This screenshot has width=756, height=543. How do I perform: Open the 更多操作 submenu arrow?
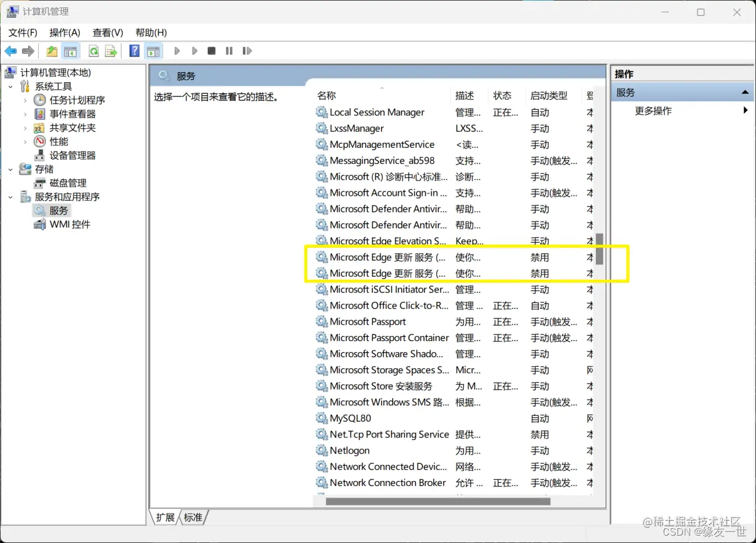pos(746,110)
